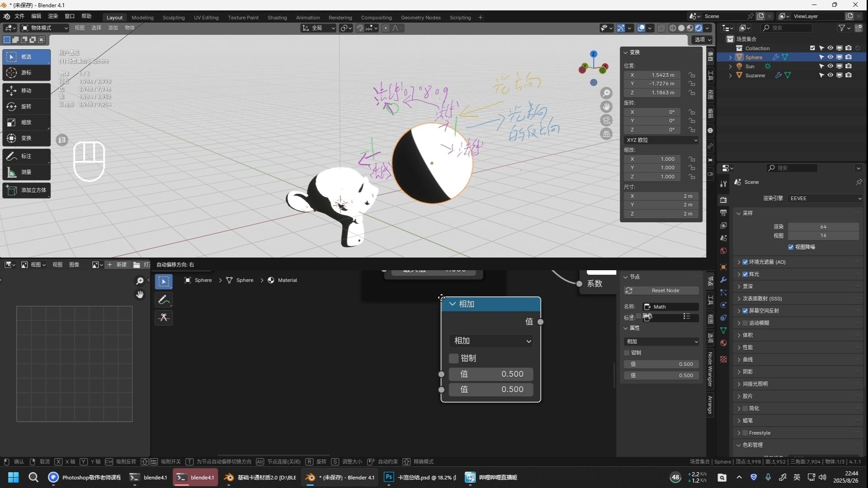Open the Material properties tab icon
868x488 pixels.
pos(723,343)
